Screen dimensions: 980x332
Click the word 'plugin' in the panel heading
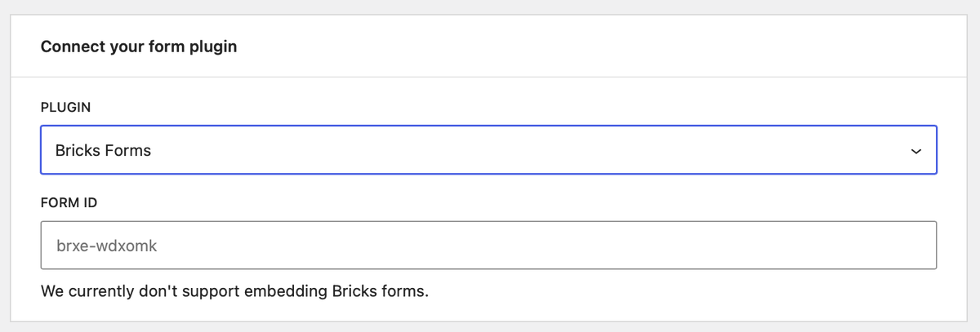(214, 46)
